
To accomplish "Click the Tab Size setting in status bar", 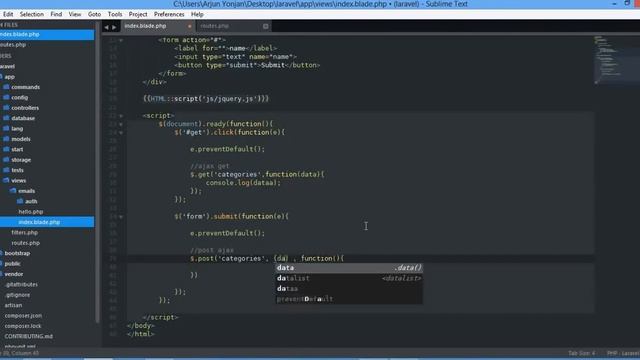I will coord(582,353).
